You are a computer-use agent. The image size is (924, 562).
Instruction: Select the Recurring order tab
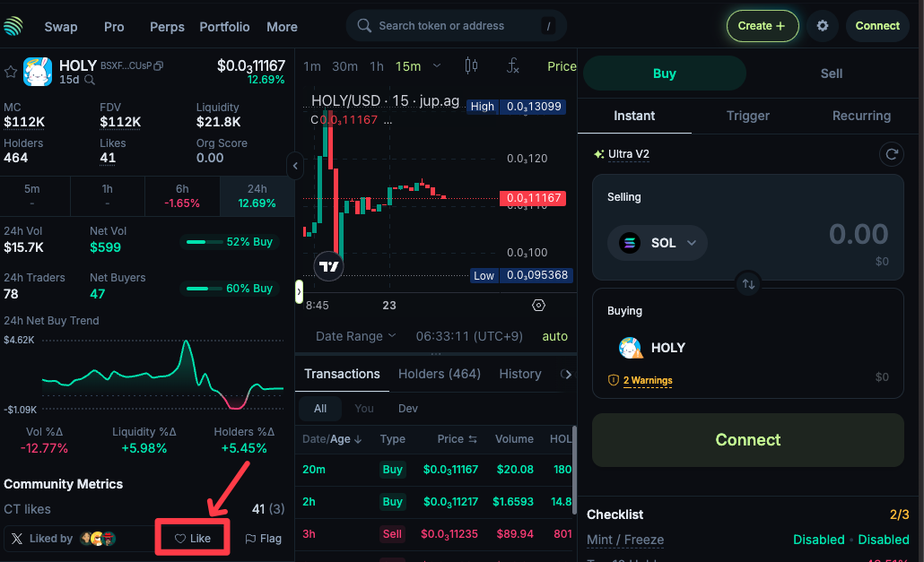click(861, 116)
